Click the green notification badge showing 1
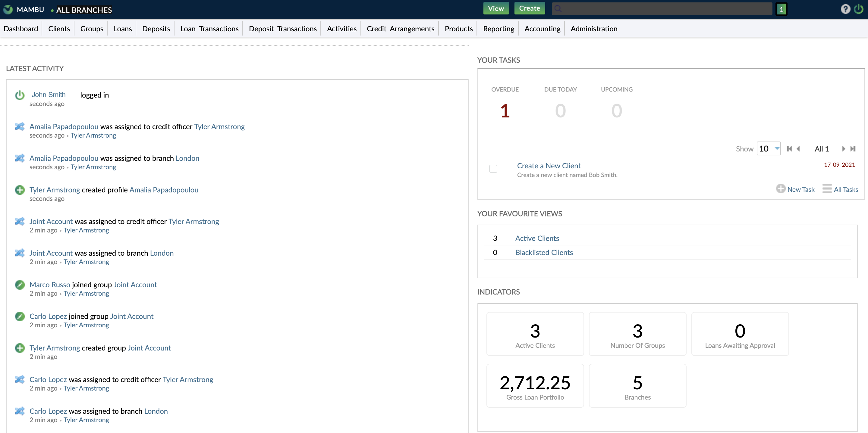Screen dimensions: 868x433 [x=782, y=9]
